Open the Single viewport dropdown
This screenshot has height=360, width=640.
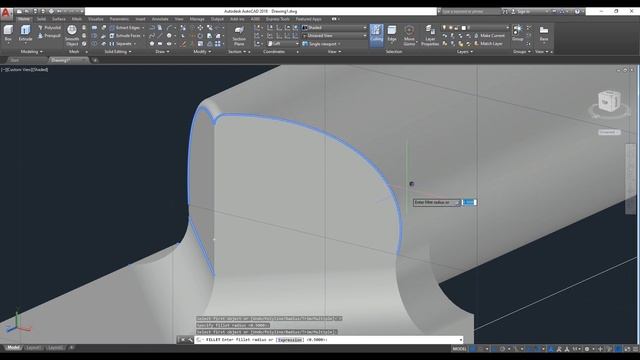(322, 44)
